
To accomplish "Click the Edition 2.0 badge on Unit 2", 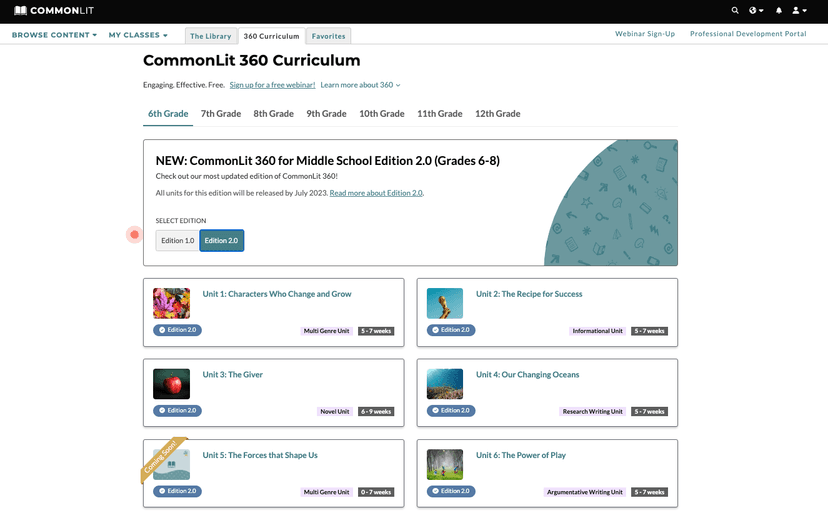I will click(451, 330).
